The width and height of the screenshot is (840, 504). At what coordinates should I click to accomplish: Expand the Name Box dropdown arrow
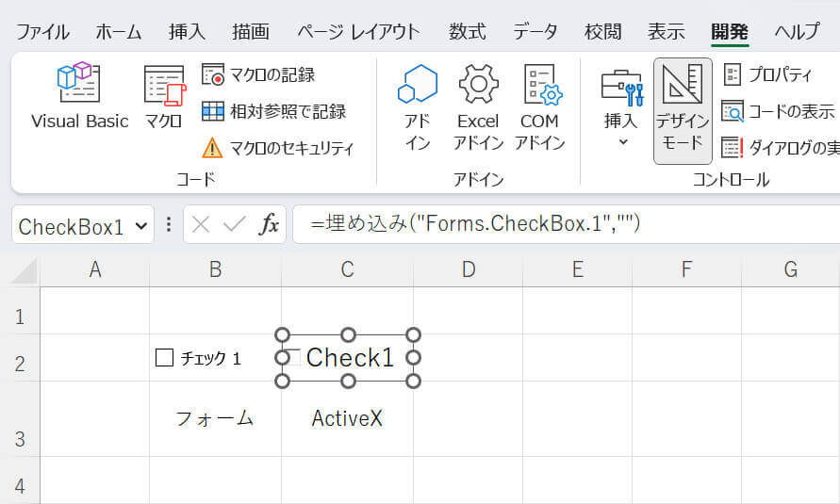click(141, 225)
